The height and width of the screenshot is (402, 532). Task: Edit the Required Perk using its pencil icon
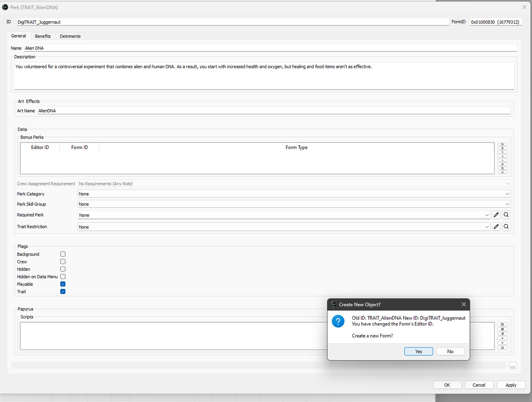[x=496, y=215]
